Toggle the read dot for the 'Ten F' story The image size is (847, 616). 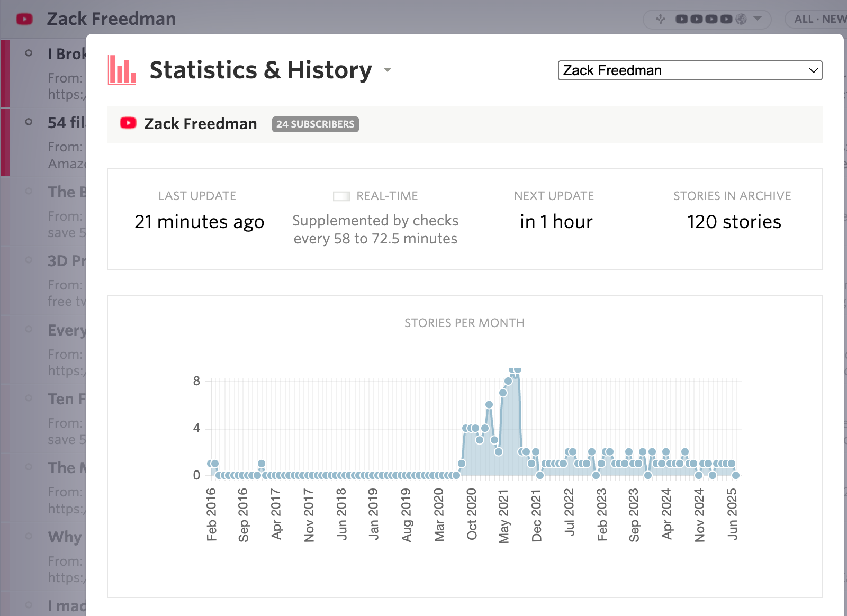[x=29, y=398]
